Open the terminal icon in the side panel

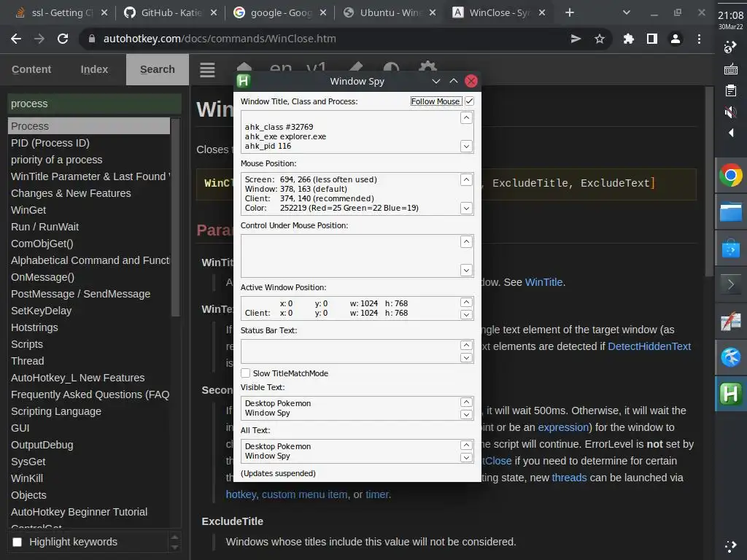730,285
